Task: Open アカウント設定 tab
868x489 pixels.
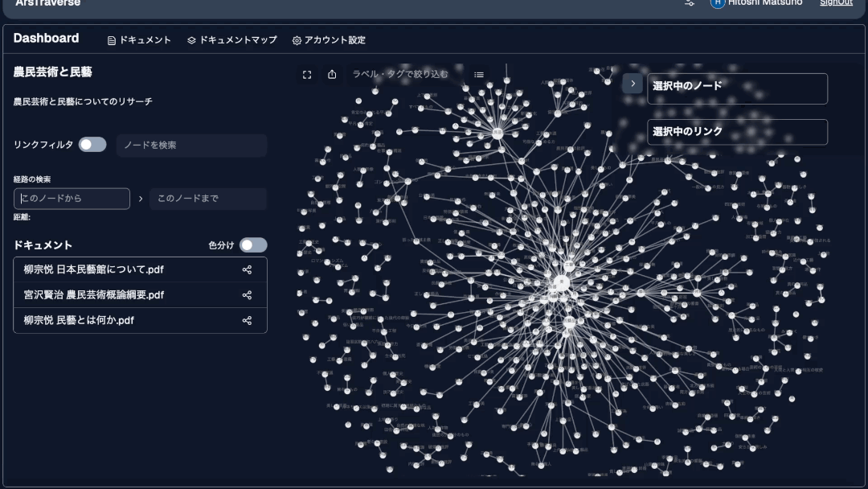Action: pyautogui.click(x=329, y=40)
